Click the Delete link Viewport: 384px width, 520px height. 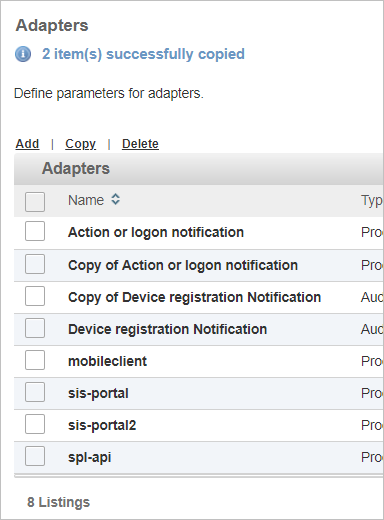[x=140, y=144]
